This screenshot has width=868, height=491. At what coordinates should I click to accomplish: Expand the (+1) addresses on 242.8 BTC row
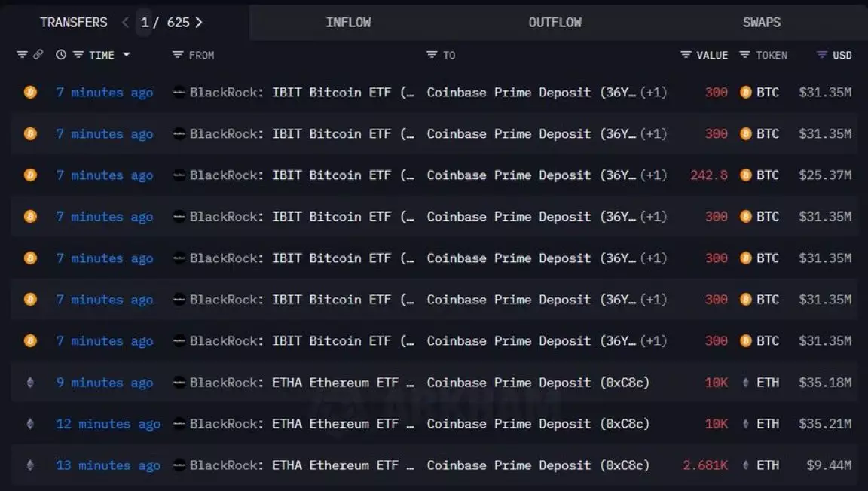point(653,175)
